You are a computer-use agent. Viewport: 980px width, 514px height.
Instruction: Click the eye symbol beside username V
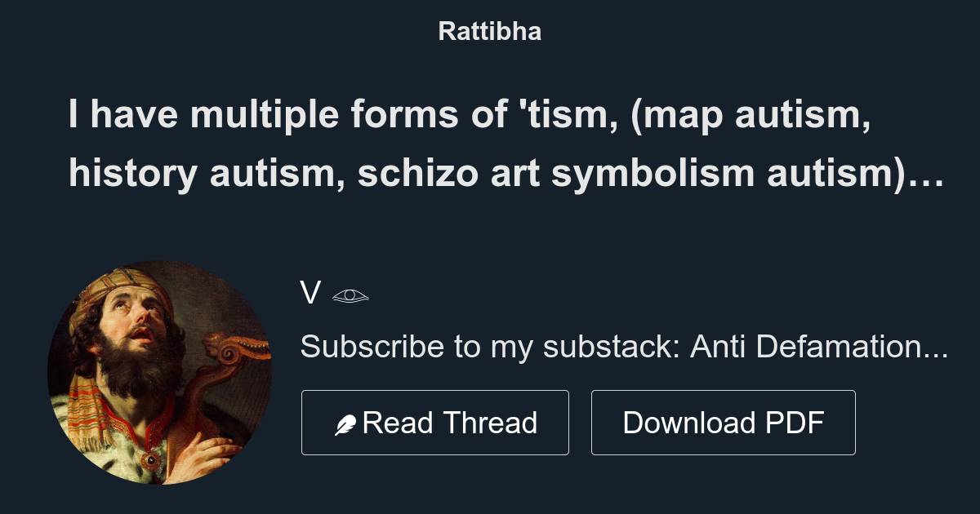point(351,295)
